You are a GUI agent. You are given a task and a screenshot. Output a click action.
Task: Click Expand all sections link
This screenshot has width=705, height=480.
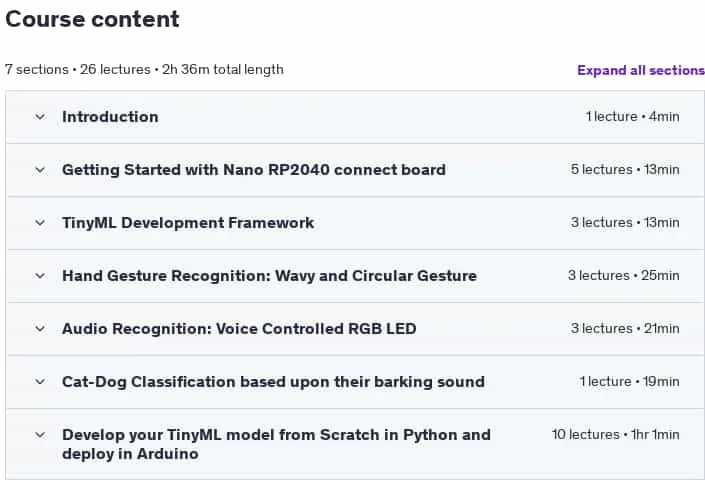641,70
